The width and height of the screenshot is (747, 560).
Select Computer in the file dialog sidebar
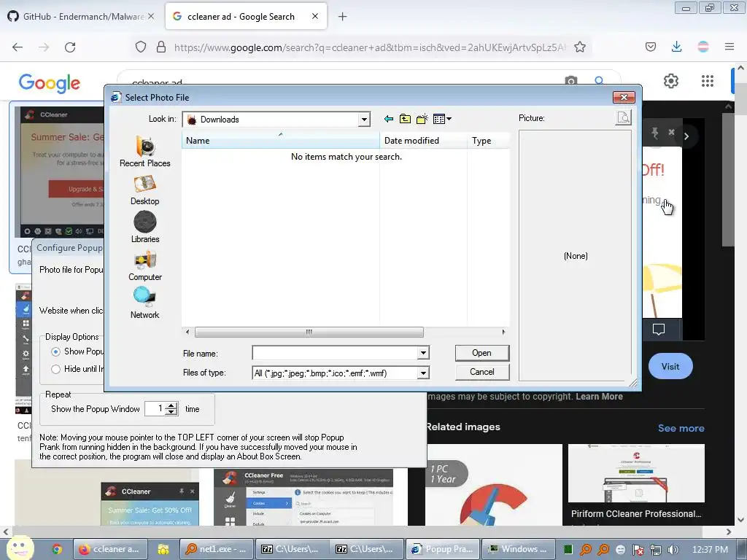tap(145, 265)
